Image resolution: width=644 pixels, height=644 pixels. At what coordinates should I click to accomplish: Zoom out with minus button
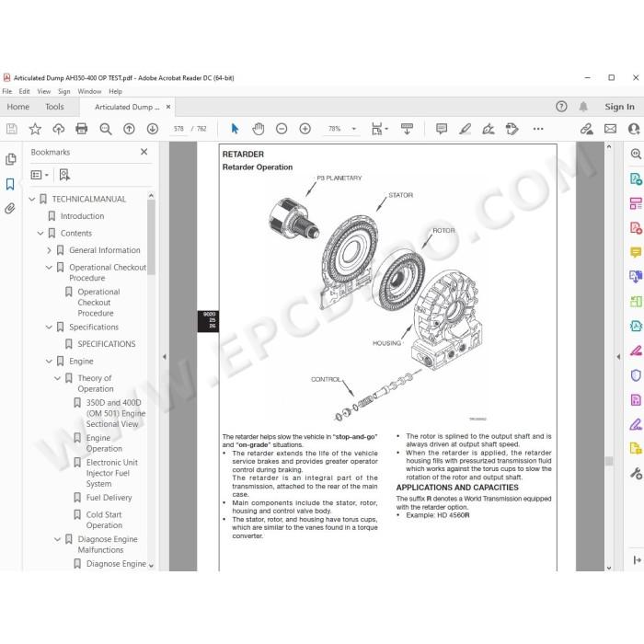[x=282, y=129]
